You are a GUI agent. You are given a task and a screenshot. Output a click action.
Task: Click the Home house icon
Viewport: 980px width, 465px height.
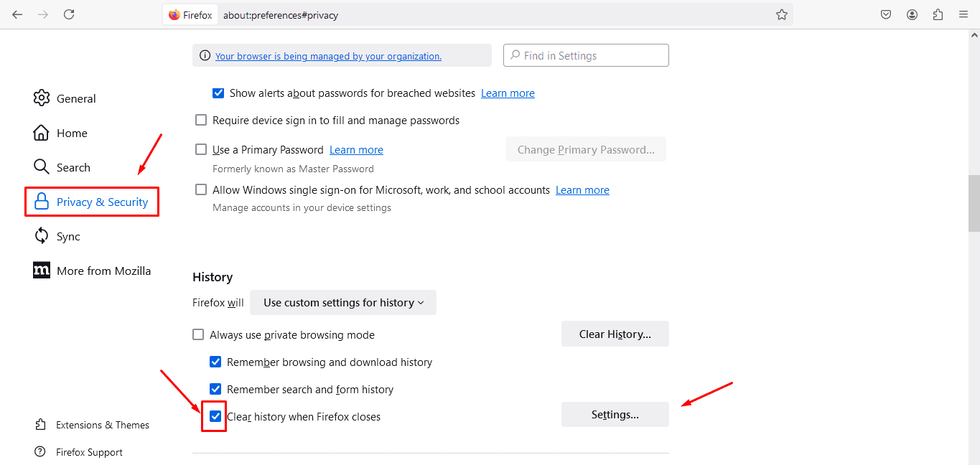(42, 133)
